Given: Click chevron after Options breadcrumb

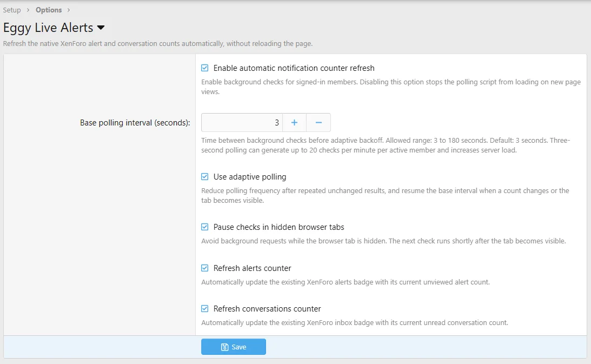Looking at the screenshot, I should 69,10.
